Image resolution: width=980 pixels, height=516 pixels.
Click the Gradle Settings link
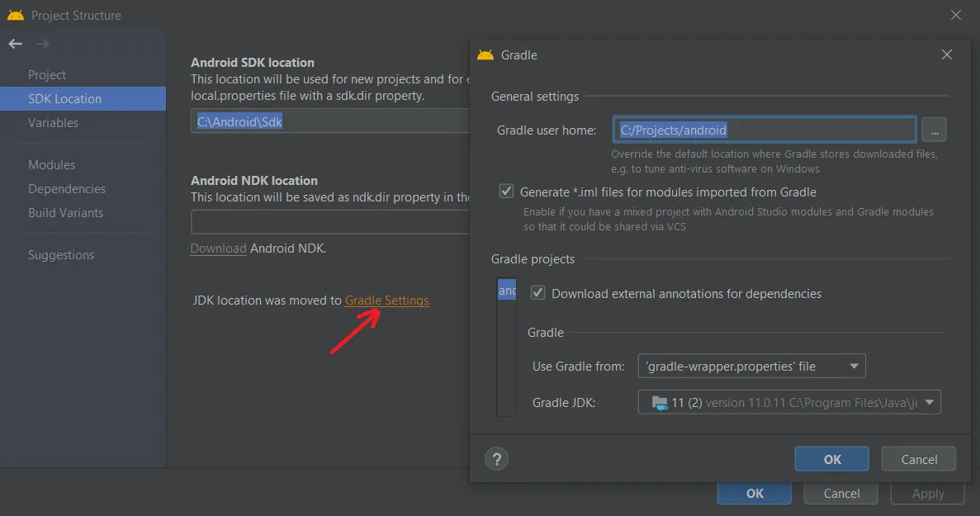tap(387, 301)
